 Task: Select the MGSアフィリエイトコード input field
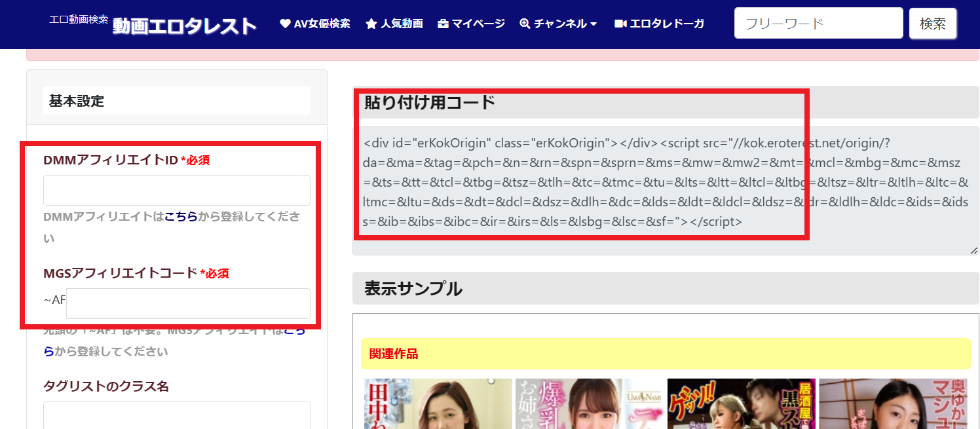(188, 304)
